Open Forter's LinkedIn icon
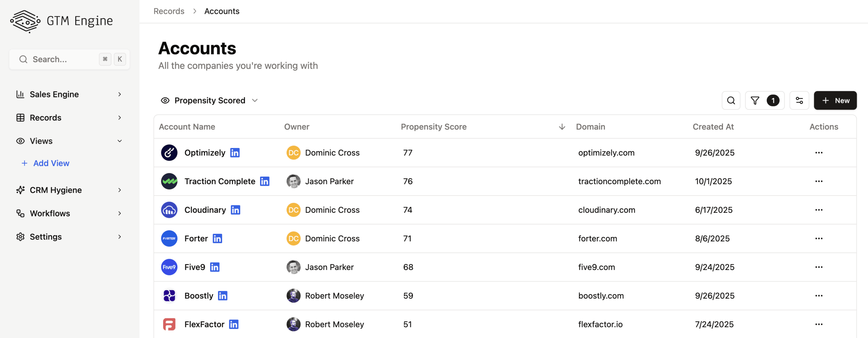This screenshot has height=338, width=868. (217, 238)
